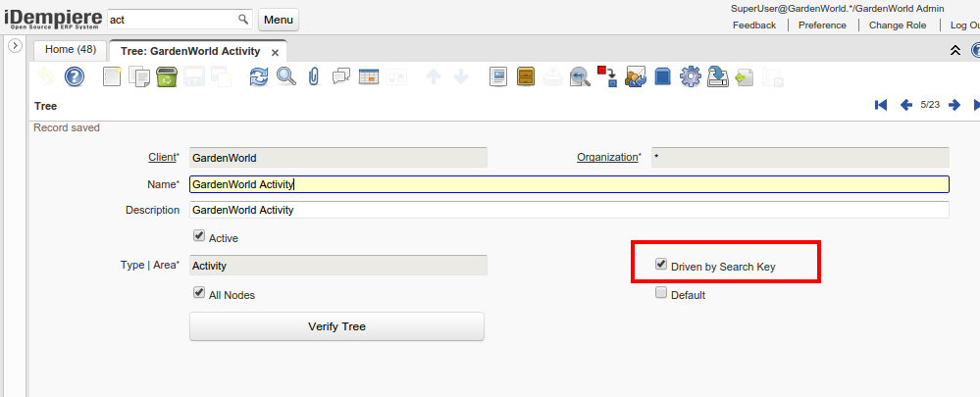980x397 pixels.
Task: Expand the collapsed left side panel
Action: (15, 46)
